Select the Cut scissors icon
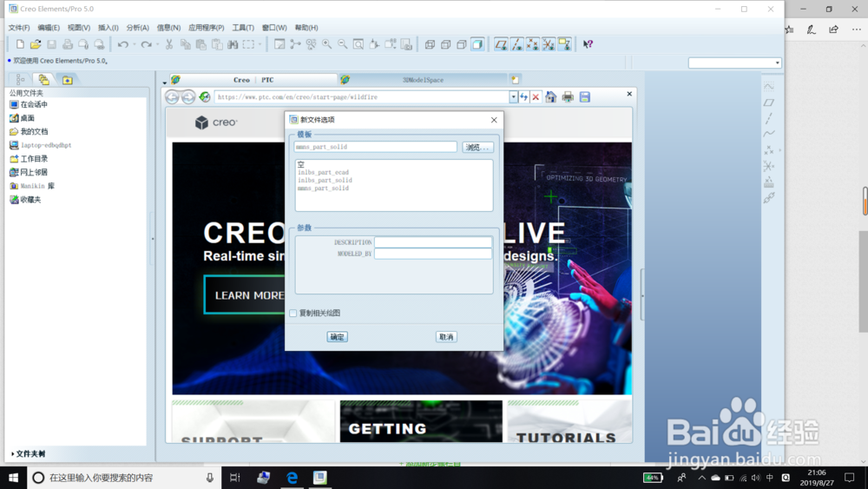This screenshot has width=868, height=489. coord(169,44)
